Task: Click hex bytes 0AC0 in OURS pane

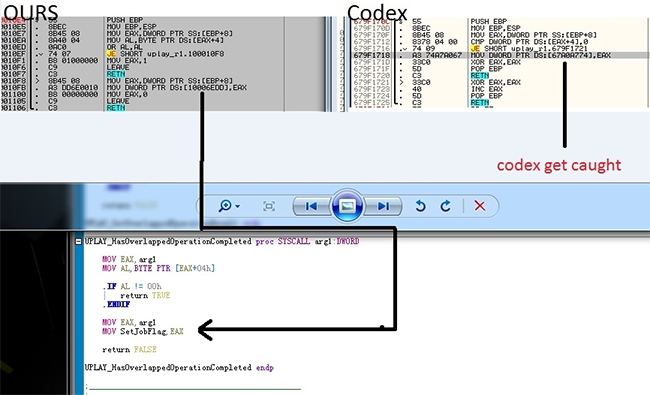Action: 57,47
